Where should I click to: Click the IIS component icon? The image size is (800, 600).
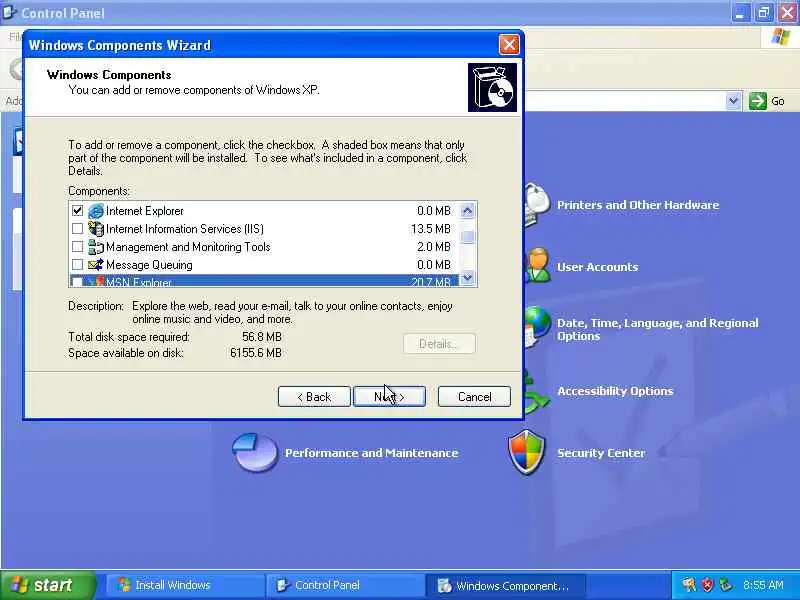click(95, 229)
